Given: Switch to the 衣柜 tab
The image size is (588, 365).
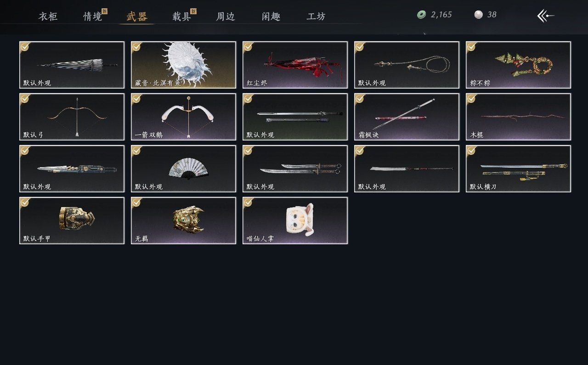Looking at the screenshot, I should point(48,17).
